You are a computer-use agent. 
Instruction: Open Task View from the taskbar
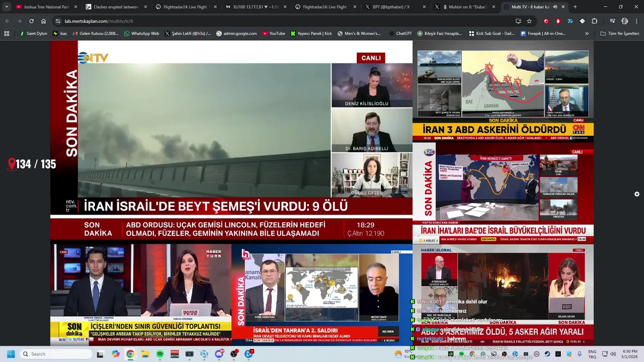(100, 354)
